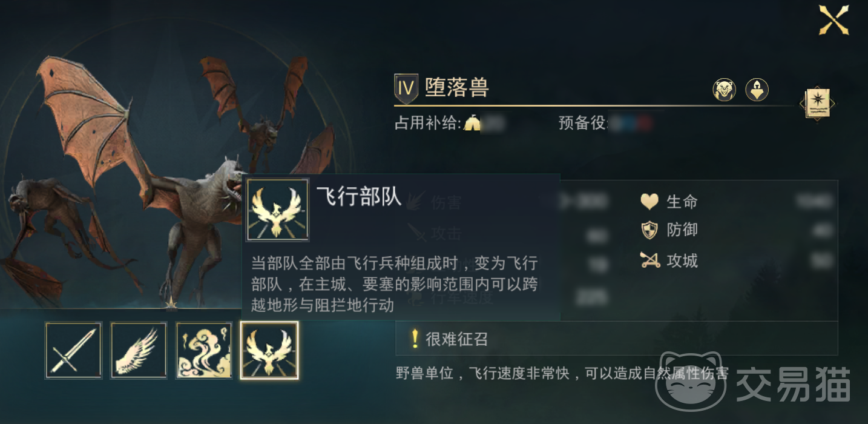868x424 pixels.
Task: Select the swirling cloud skill icon
Action: tap(204, 350)
